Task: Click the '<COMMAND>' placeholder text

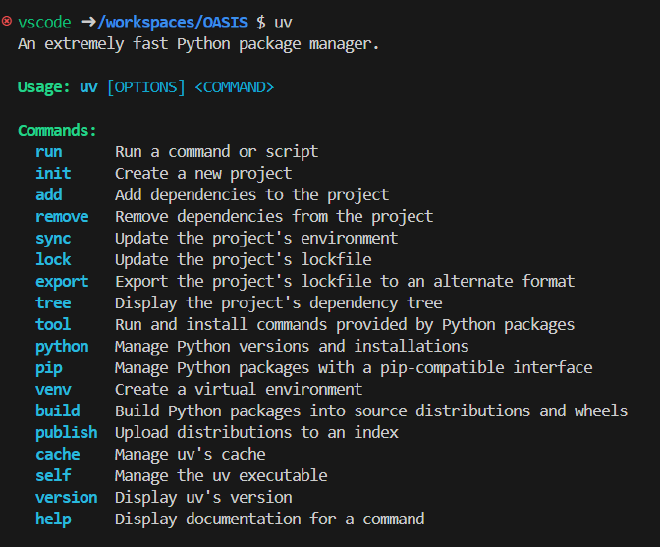Action: pos(234,88)
